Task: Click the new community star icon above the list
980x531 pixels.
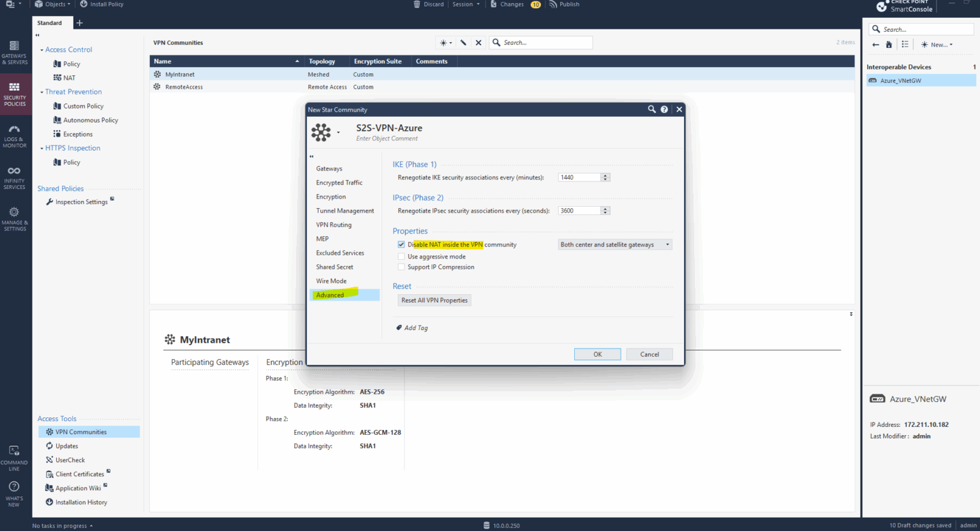Action: 443,42
